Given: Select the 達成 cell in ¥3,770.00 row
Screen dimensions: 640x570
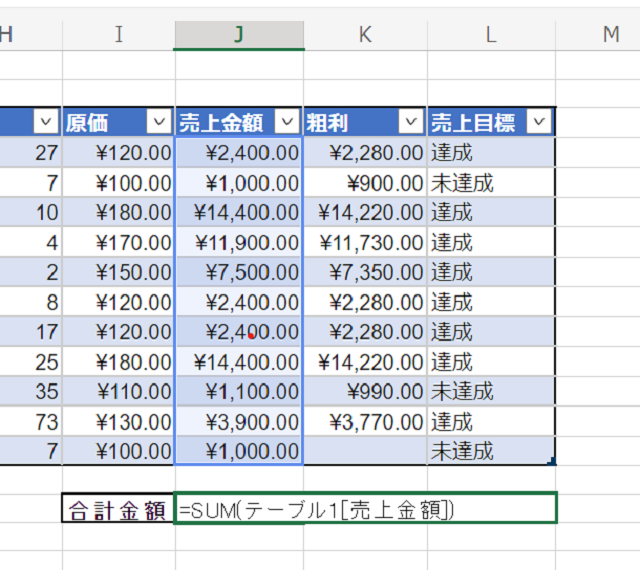Looking at the screenshot, I should coord(491,422).
